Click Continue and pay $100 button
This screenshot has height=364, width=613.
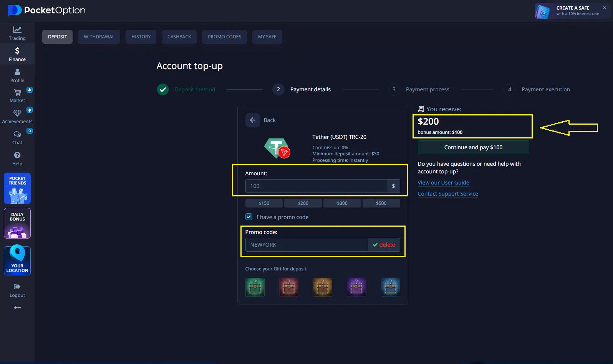point(473,147)
